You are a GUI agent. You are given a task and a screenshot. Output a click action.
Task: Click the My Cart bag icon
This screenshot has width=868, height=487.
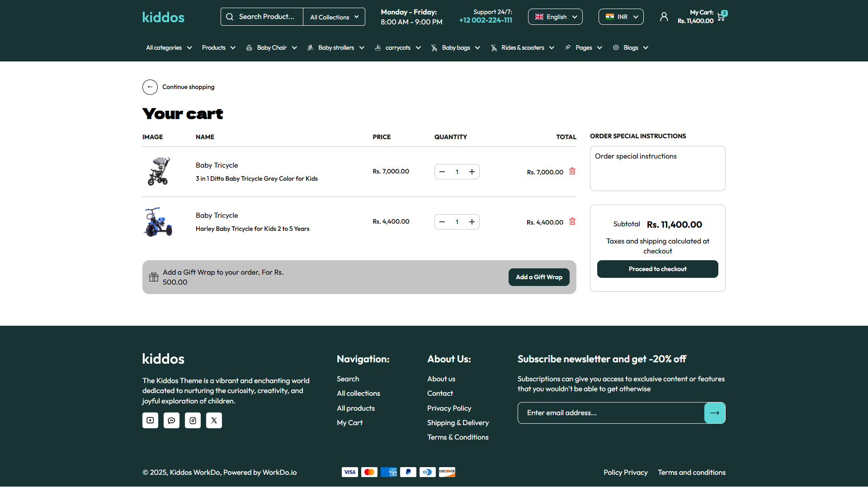click(721, 16)
